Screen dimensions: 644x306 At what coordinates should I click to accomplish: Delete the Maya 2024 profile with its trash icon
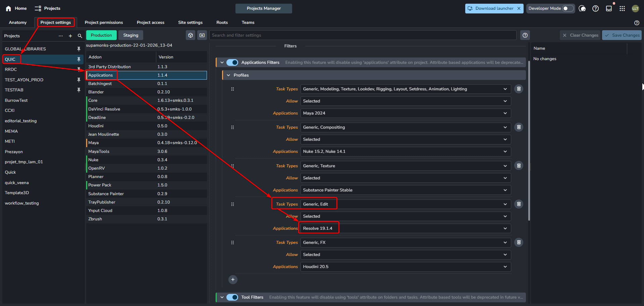(519, 89)
